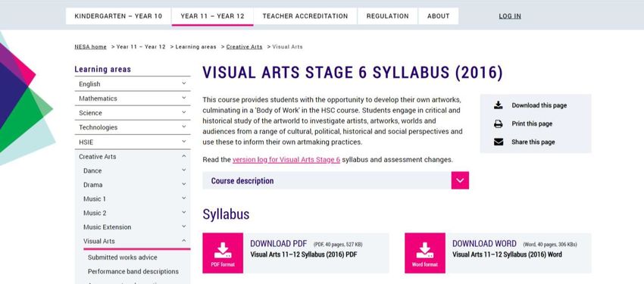
Task: Open the Kindergarten – Year 10 tab
Action: (118, 16)
